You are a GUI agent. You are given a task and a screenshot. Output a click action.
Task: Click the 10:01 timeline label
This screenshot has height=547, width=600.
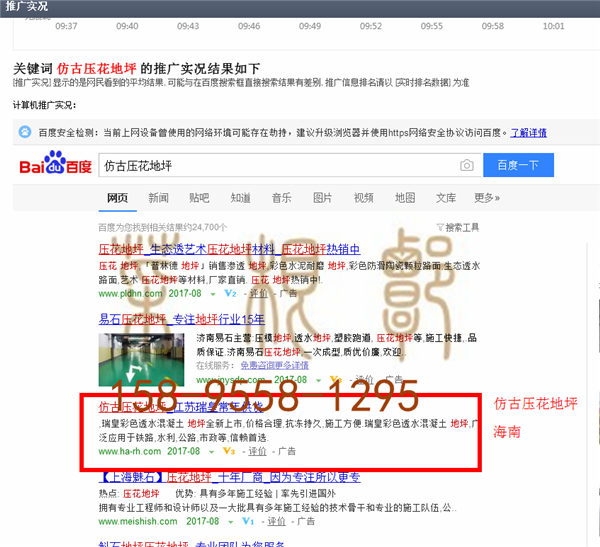(x=553, y=26)
